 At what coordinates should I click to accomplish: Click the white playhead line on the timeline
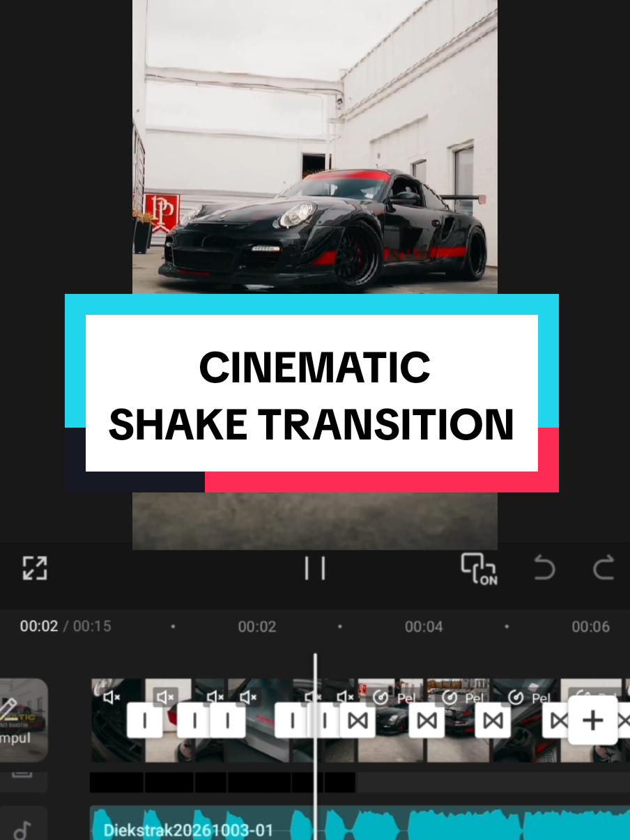click(315, 747)
